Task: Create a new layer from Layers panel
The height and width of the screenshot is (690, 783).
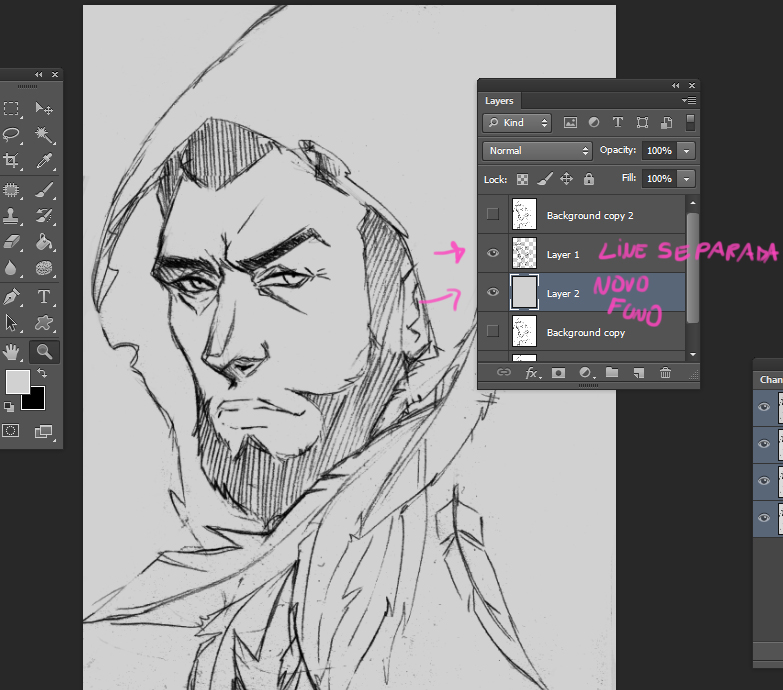Action: click(x=638, y=373)
